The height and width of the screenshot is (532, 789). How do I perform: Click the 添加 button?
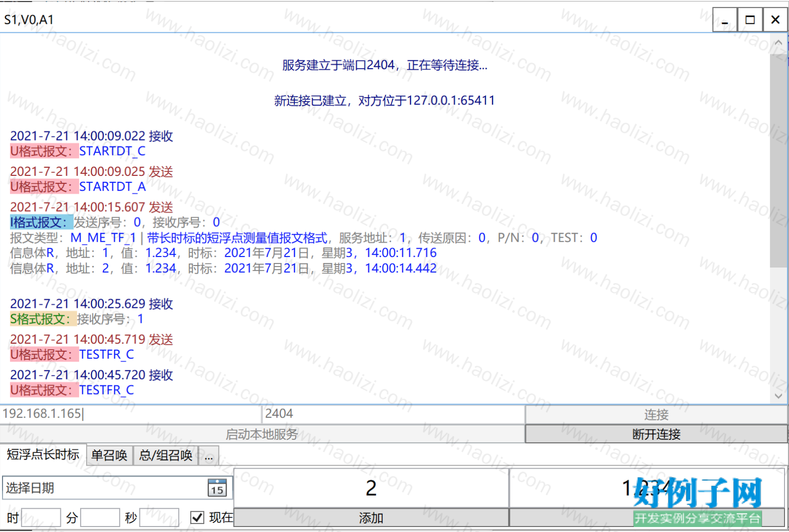coord(371,518)
